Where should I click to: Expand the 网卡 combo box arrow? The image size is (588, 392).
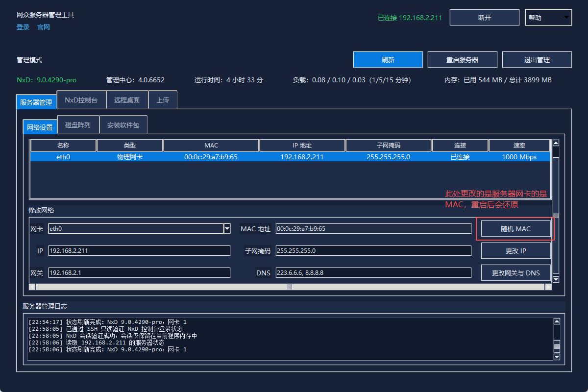point(227,228)
